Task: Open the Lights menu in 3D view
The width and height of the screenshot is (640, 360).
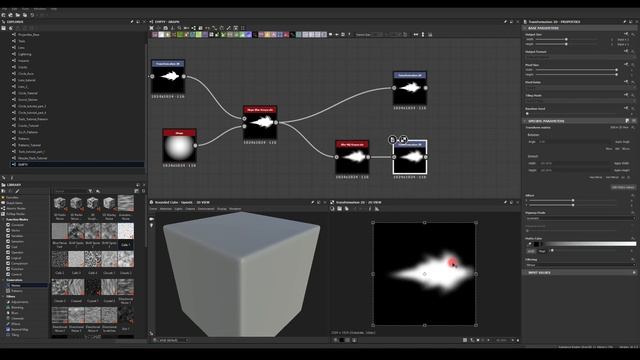Action: (179, 209)
